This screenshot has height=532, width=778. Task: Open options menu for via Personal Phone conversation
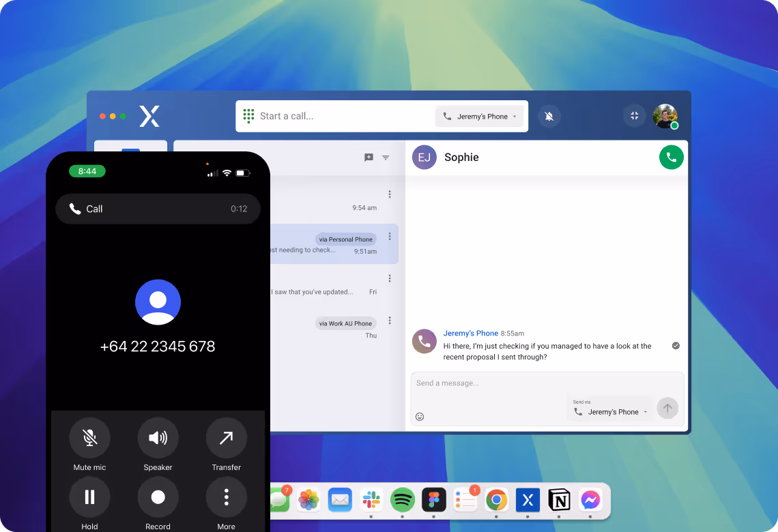click(x=390, y=237)
